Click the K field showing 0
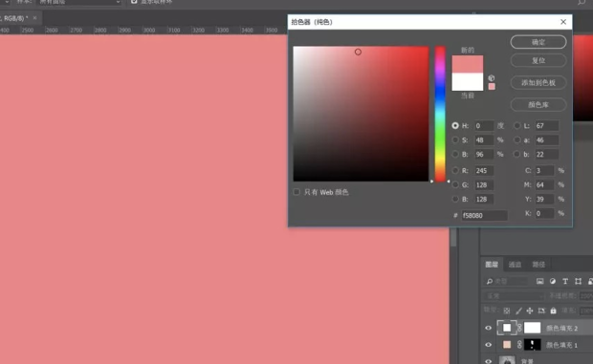 click(x=544, y=213)
